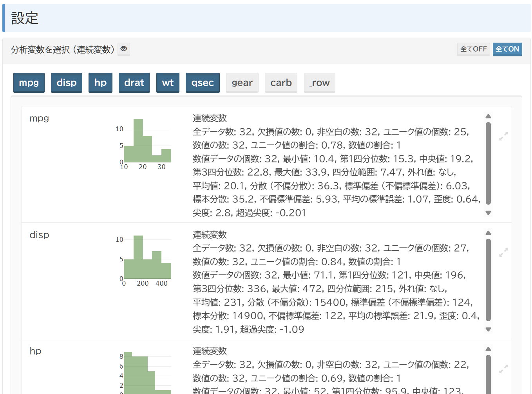Image resolution: width=532 pixels, height=394 pixels.
Task: Click the disp statistics scrollbar track
Action: tap(488, 280)
